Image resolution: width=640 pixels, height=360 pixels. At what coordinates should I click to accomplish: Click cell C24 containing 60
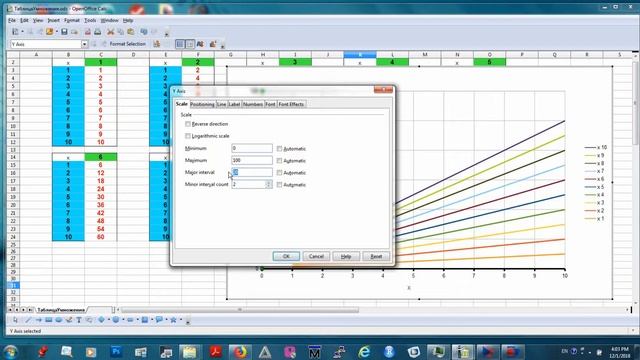(x=100, y=237)
